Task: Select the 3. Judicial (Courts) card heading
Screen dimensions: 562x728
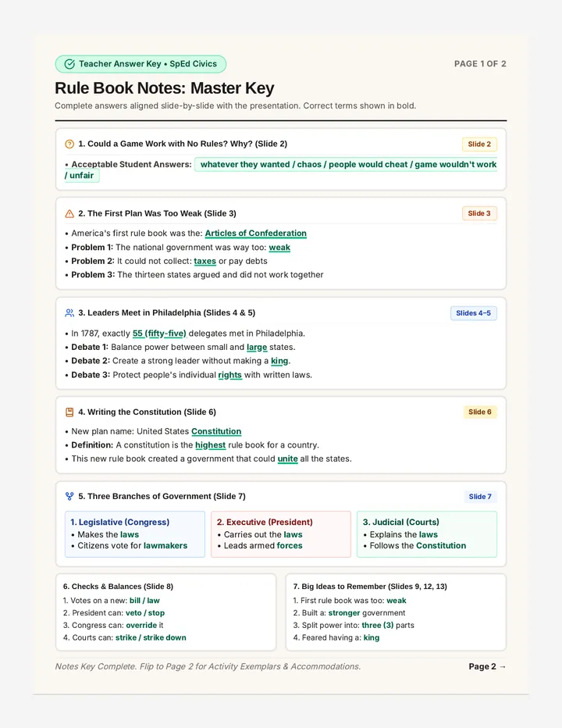Action: pos(401,522)
